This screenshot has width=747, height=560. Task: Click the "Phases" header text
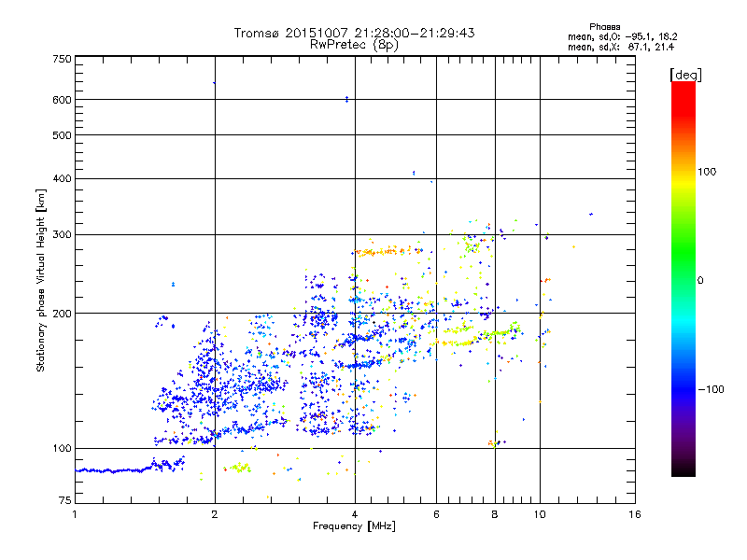pyautogui.click(x=604, y=27)
